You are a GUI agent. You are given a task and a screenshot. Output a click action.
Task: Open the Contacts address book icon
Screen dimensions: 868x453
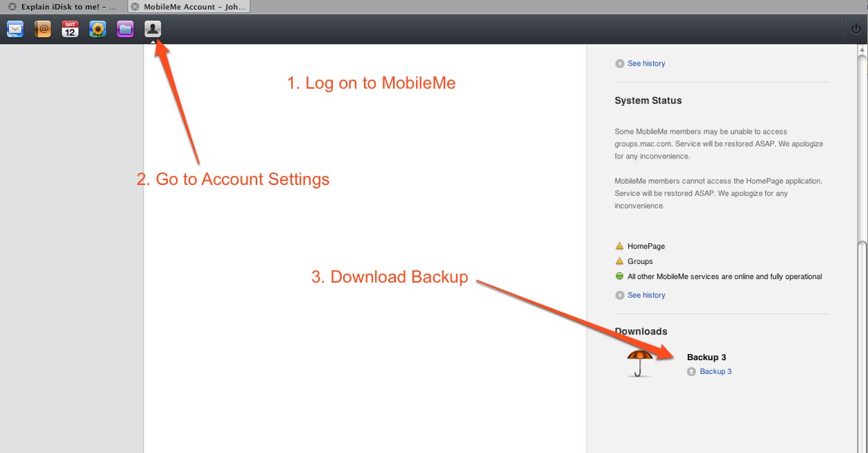pyautogui.click(x=42, y=28)
